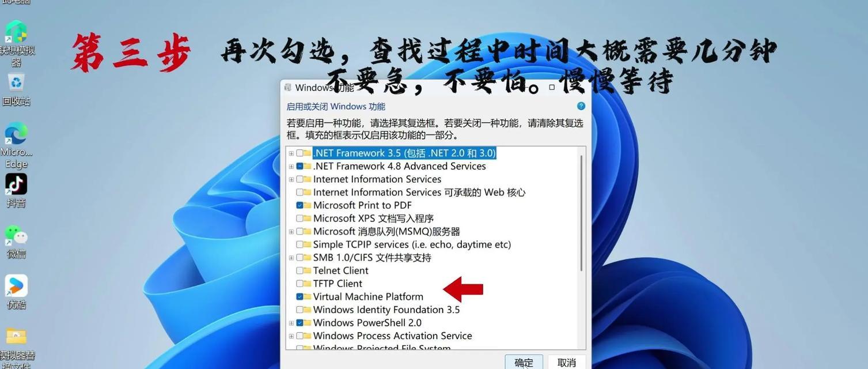Open the Recycle Bin (回收站) icon
868x369 pixels.
click(x=16, y=90)
